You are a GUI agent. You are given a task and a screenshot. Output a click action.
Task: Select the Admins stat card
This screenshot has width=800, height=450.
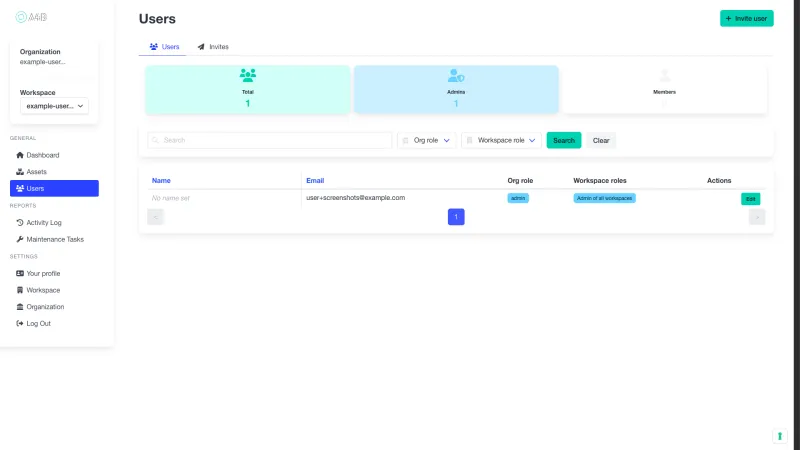(x=456, y=89)
